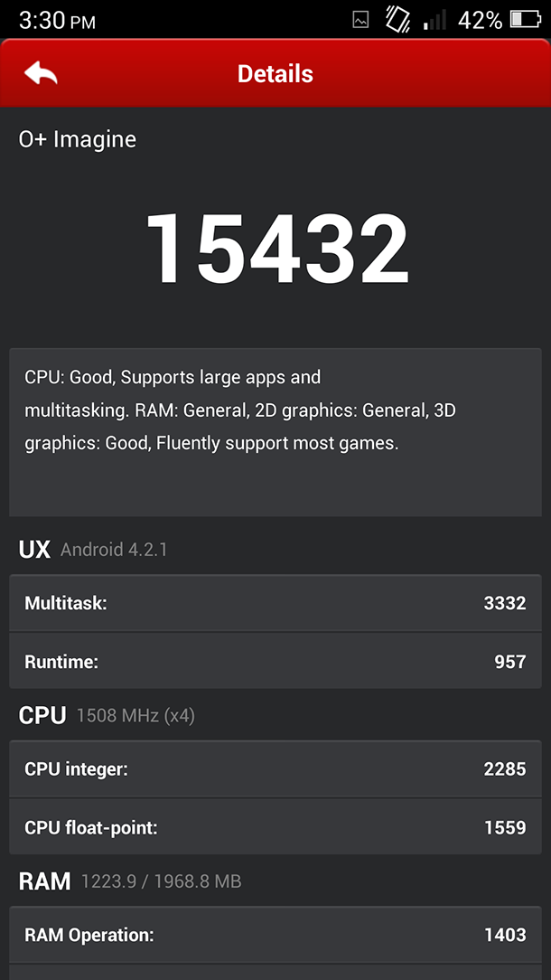Open the Runtime score row
Viewport: 551px width, 980px height.
click(x=275, y=662)
